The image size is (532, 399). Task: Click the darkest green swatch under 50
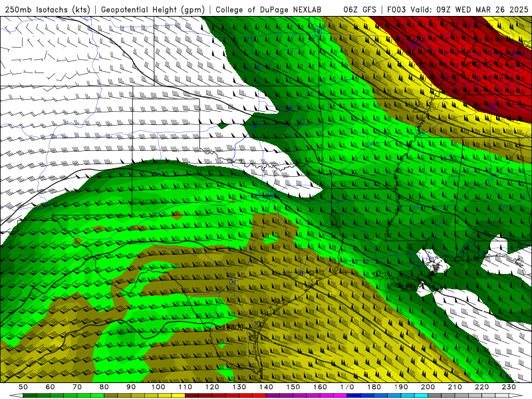[30, 396]
